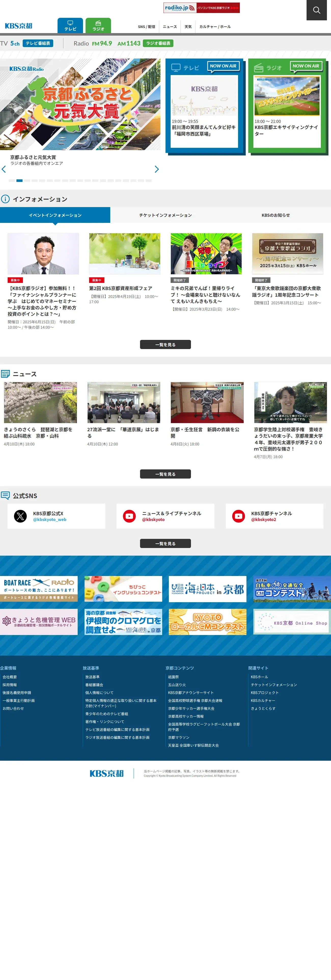Open きょうとくらす footer link
The image size is (331, 980).
click(x=263, y=708)
